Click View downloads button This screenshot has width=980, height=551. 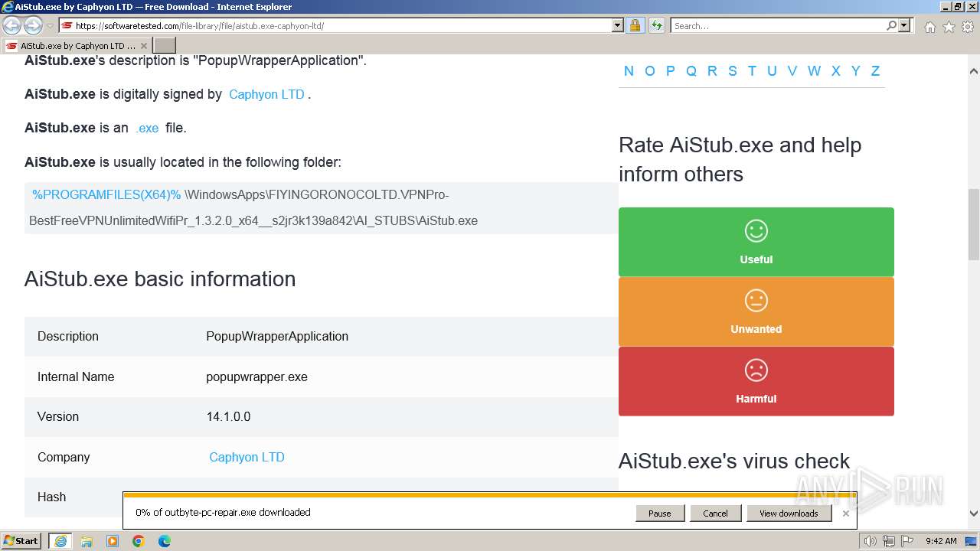(x=789, y=514)
